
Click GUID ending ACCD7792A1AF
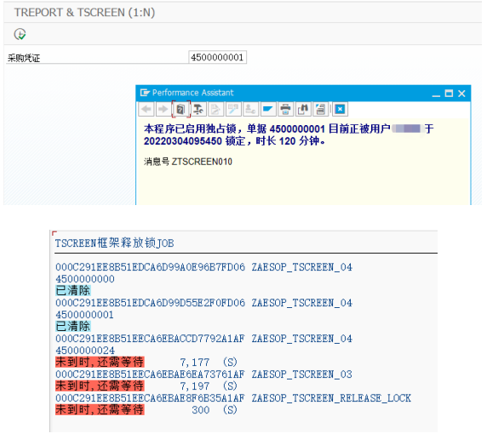150,339
